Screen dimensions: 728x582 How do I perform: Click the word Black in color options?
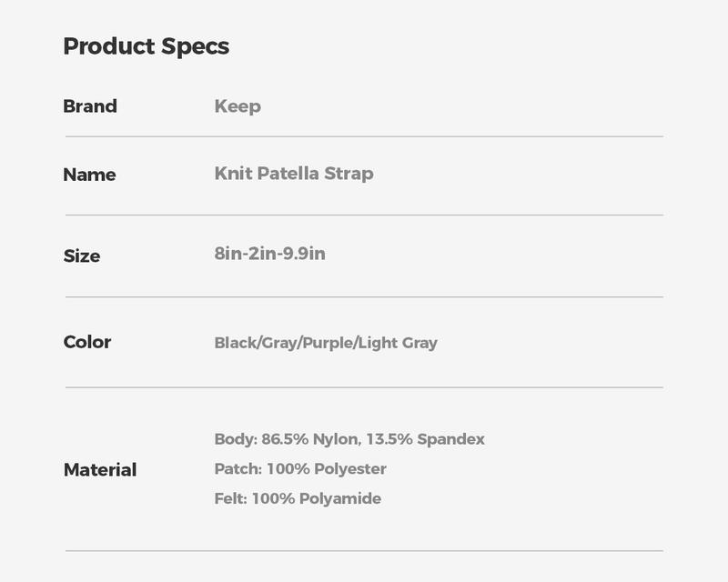click(235, 343)
